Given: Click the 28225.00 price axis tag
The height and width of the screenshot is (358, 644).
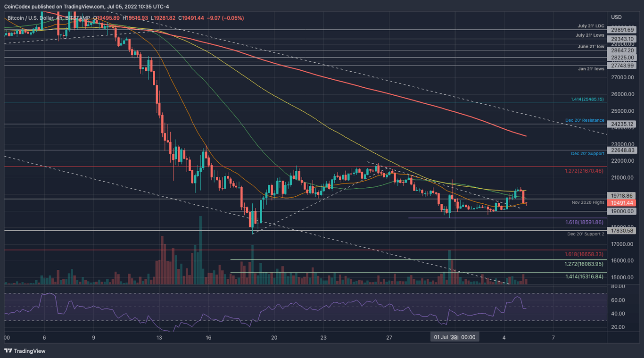Looking at the screenshot, I should click(622, 58).
